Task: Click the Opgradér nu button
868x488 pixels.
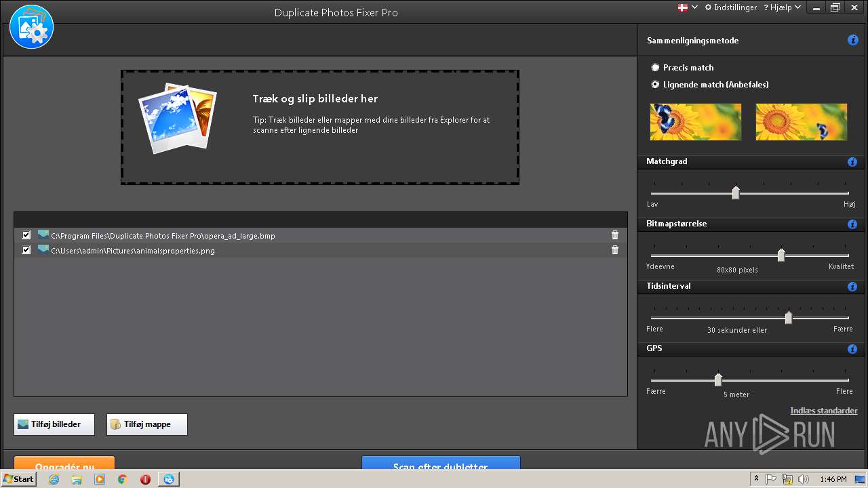Action: 64,464
